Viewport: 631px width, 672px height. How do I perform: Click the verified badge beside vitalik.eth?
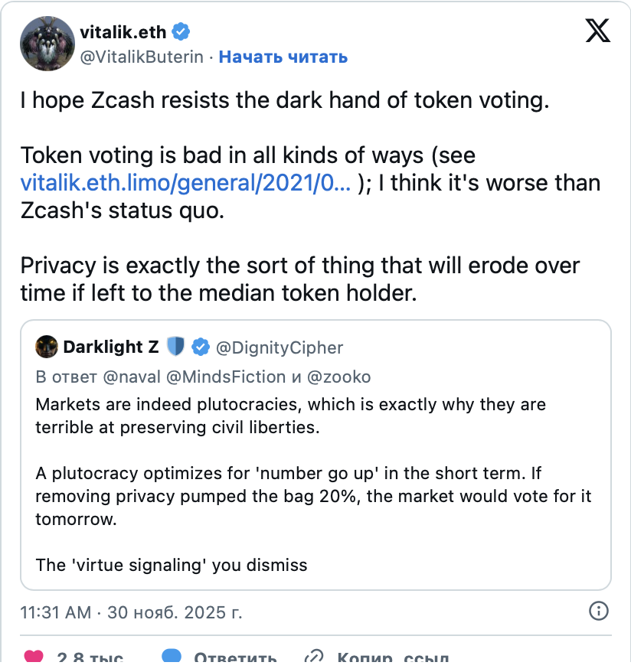(181, 31)
